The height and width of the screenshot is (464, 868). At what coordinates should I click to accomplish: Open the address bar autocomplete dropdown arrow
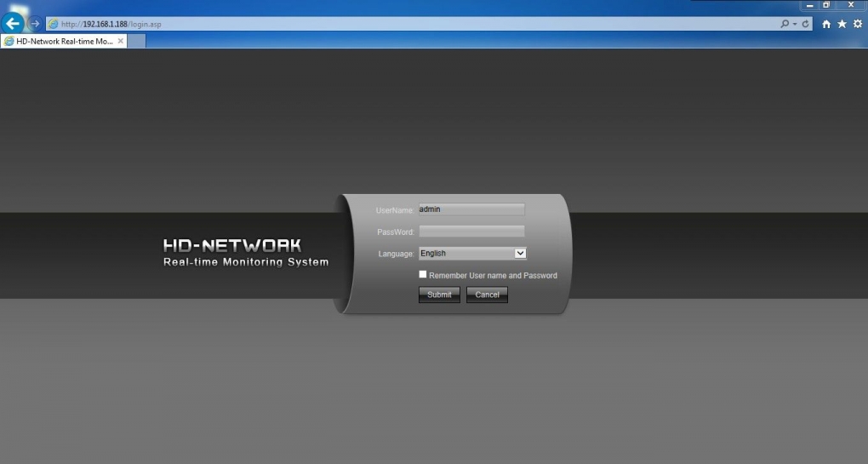[x=795, y=24]
